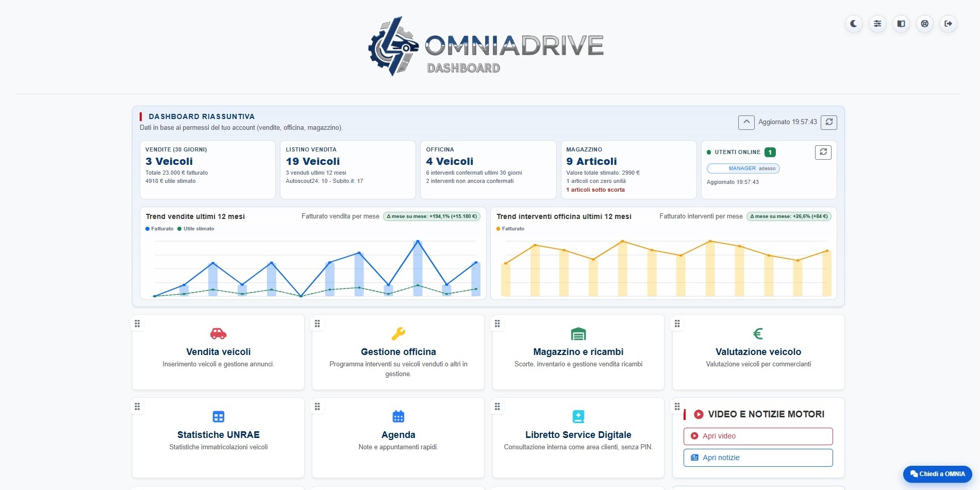This screenshot has height=490, width=980.
Task: Click the OmniaDrive Dashboard logo
Action: [486, 46]
